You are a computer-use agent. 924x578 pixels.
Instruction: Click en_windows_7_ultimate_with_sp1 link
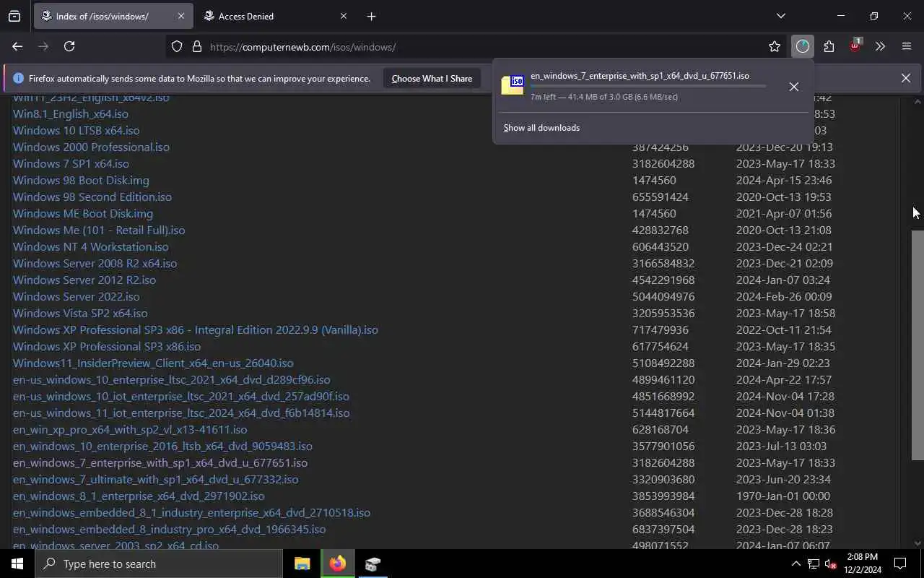[x=155, y=479]
